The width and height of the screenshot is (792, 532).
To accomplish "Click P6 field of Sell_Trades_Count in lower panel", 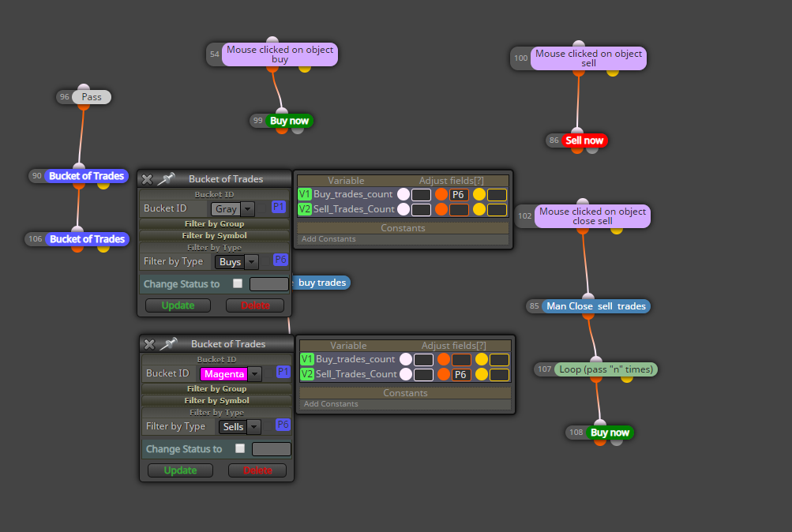I will [461, 374].
